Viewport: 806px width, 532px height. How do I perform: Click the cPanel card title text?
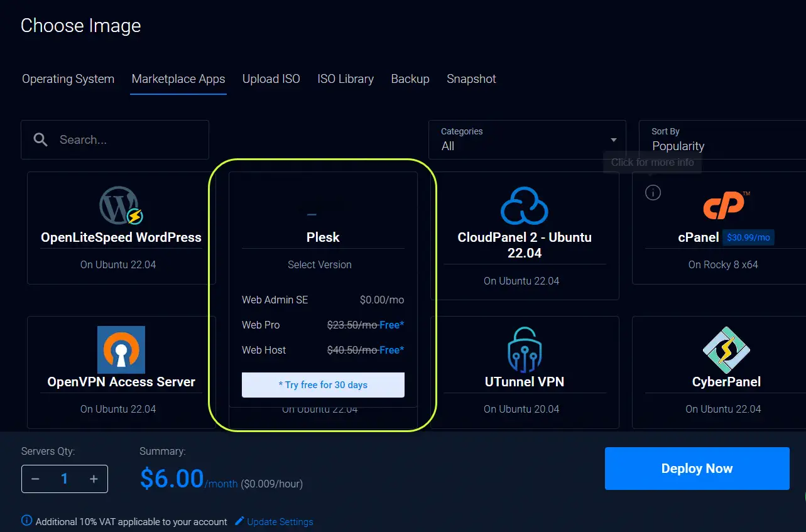pyautogui.click(x=699, y=237)
